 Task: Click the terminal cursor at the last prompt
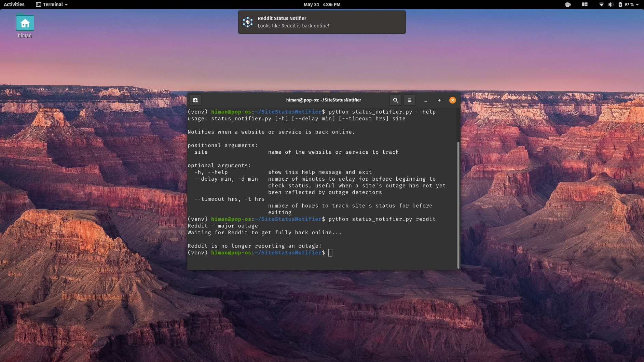pos(330,253)
